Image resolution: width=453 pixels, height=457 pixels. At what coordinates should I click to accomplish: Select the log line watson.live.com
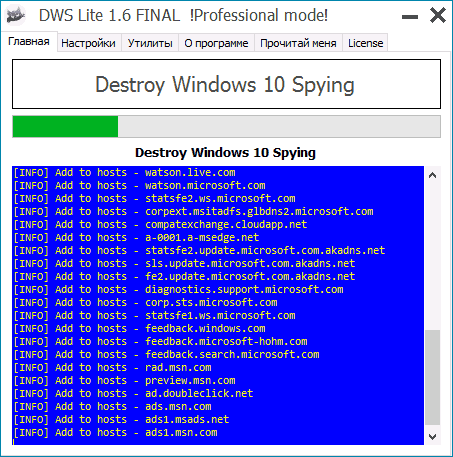tap(124, 173)
